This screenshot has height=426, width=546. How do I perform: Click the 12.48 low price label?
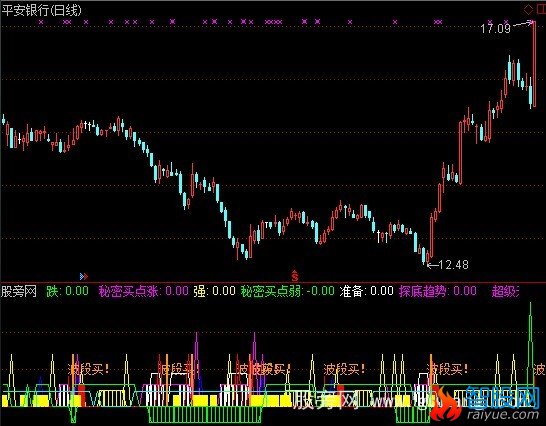coord(454,265)
